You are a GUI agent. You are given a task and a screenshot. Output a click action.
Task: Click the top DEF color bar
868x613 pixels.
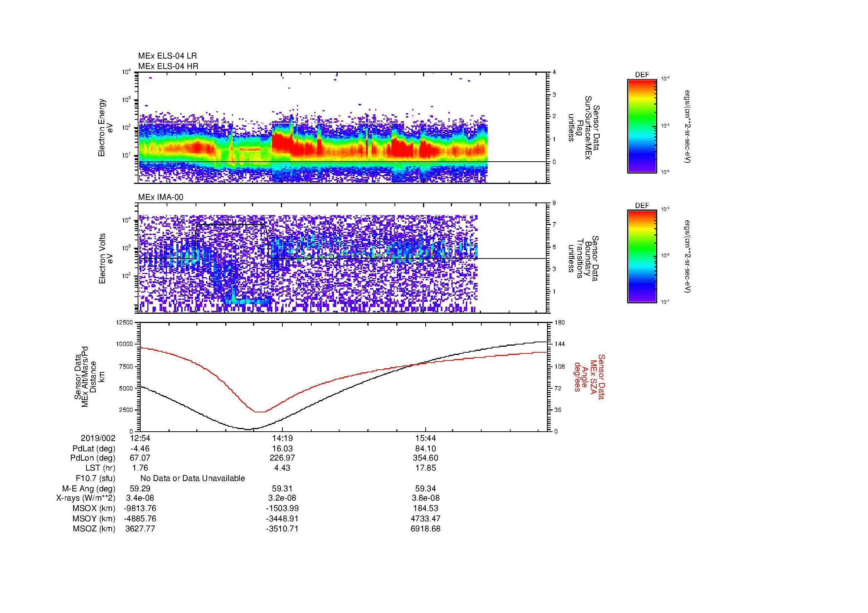tap(642, 126)
